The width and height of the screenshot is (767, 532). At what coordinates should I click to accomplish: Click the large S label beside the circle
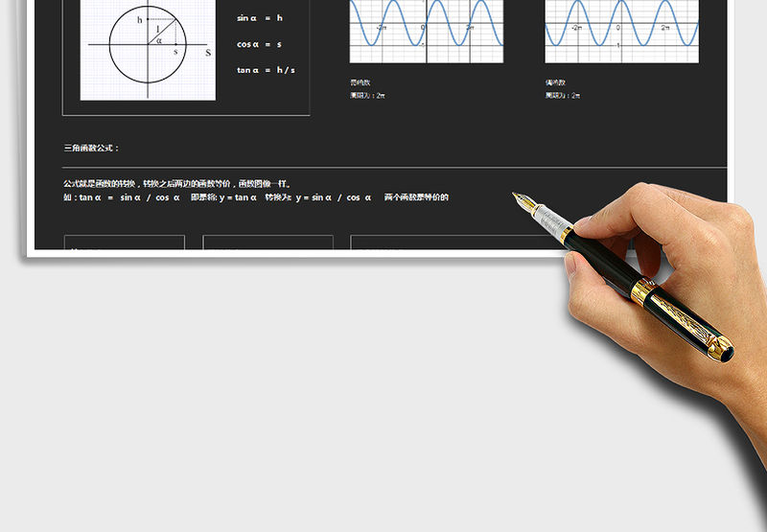click(x=208, y=53)
